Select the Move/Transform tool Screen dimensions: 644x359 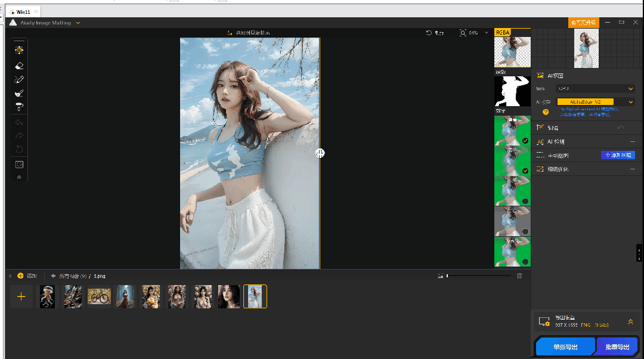tap(19, 51)
